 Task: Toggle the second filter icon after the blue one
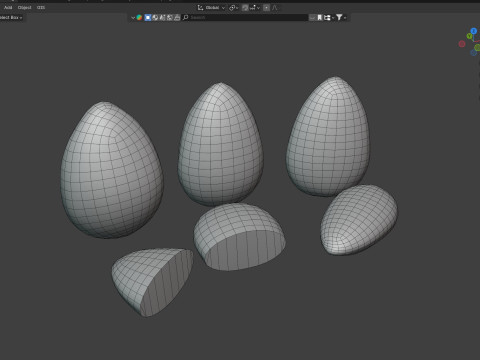click(155, 17)
